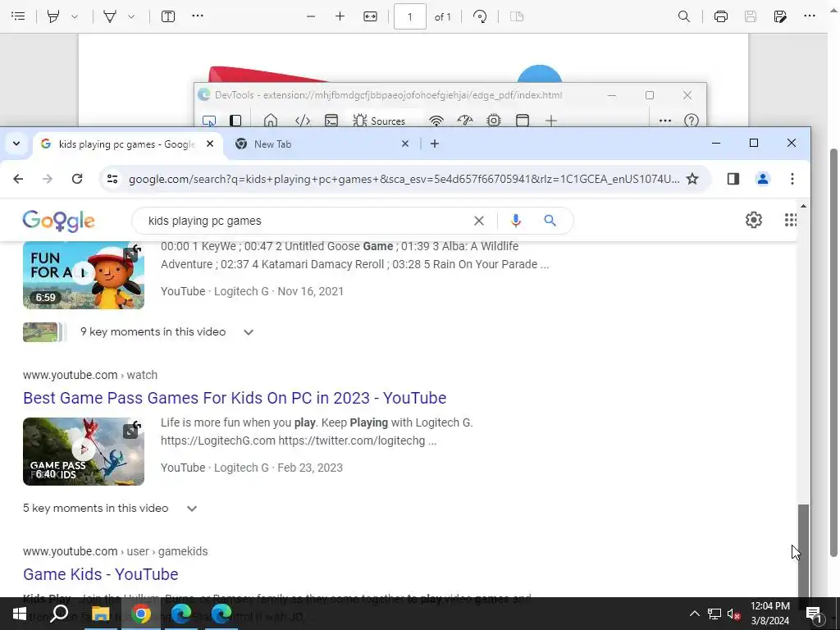Click DevTools inspect element icon
This screenshot has width=840, height=630.
(x=209, y=121)
